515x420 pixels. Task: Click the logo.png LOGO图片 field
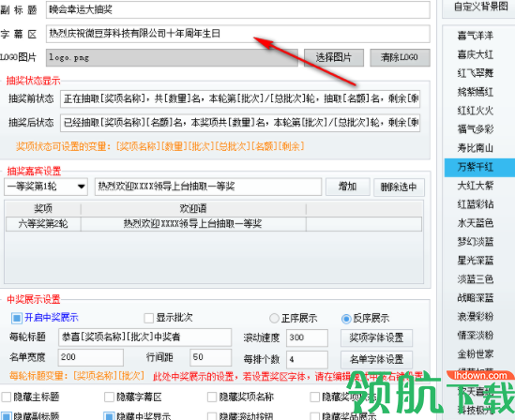pos(172,58)
